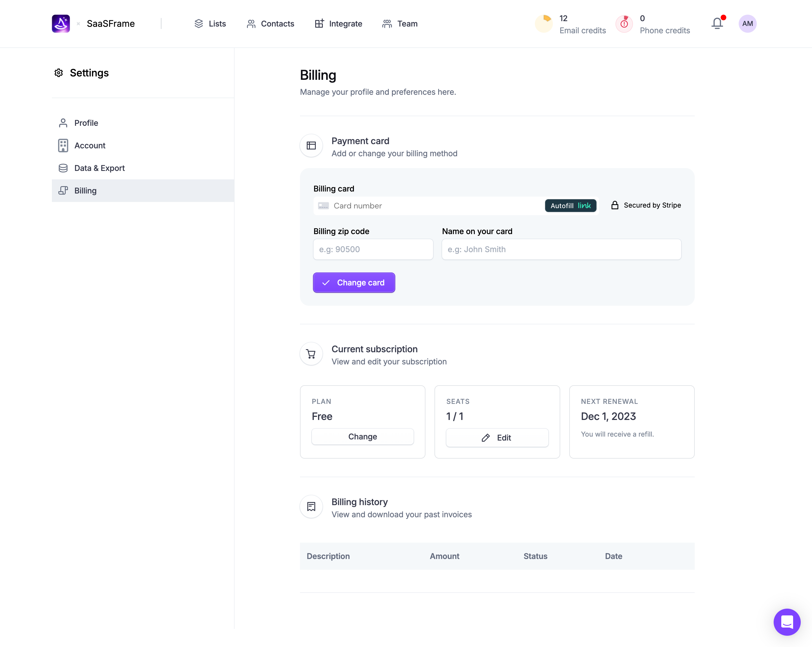Click the lock icon beside Secured by Stripe
The height and width of the screenshot is (647, 812).
(x=615, y=205)
